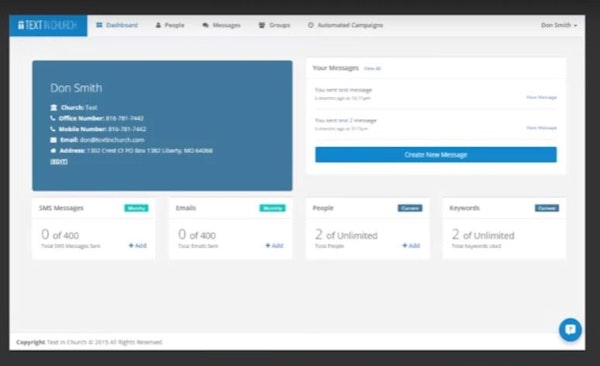
Task: Open View All next to Your Messages
Action: [x=372, y=69]
